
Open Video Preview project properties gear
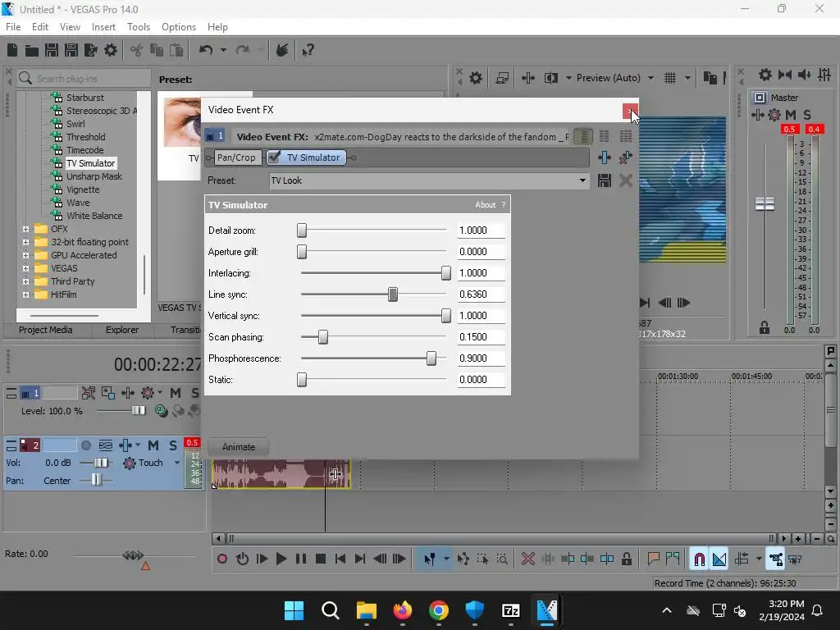tap(476, 78)
